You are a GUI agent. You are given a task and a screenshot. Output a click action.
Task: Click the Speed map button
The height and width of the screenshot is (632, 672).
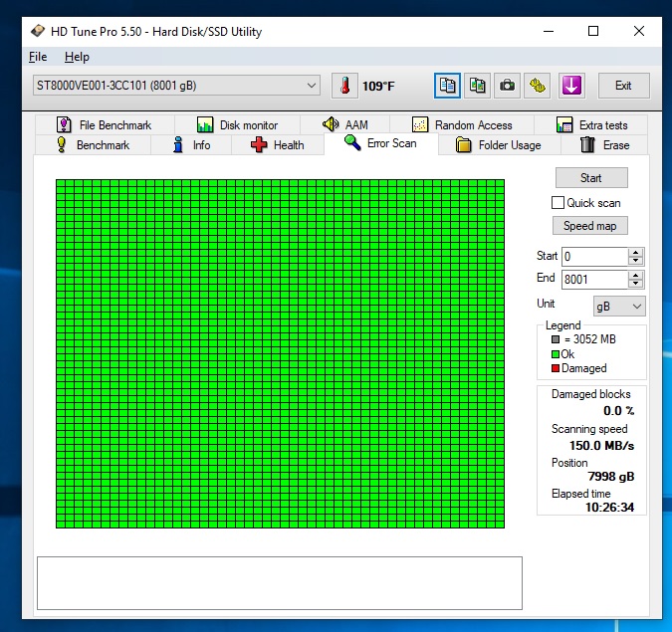[590, 226]
